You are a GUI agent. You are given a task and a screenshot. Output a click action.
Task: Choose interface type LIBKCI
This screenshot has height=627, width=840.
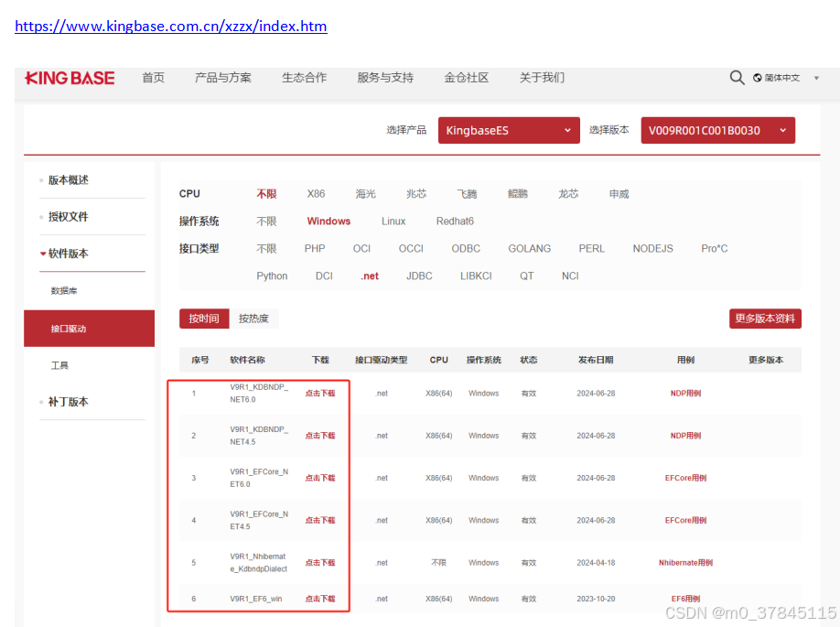point(476,276)
